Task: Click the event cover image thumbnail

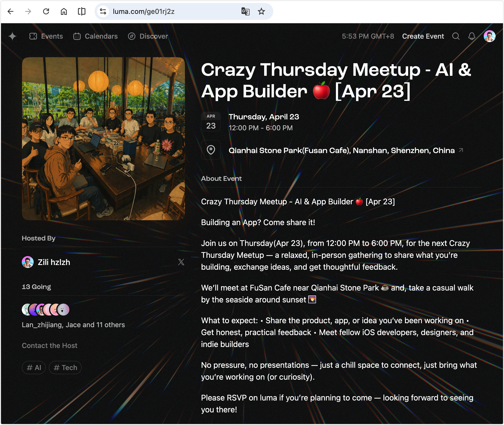Action: point(103,139)
